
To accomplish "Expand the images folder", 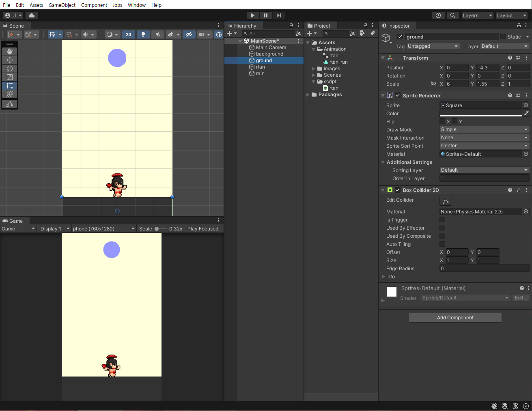I will click(x=314, y=69).
